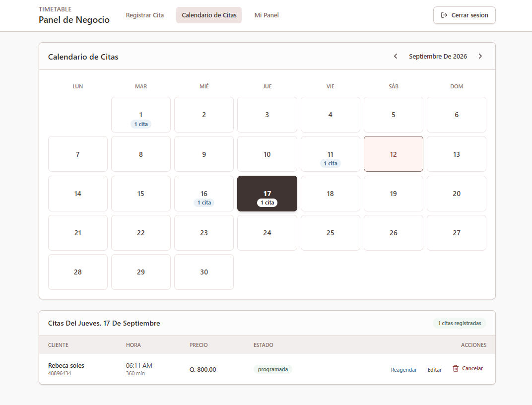The width and height of the screenshot is (532, 405).
Task: Select day 6 on the calendar
Action: [457, 115]
